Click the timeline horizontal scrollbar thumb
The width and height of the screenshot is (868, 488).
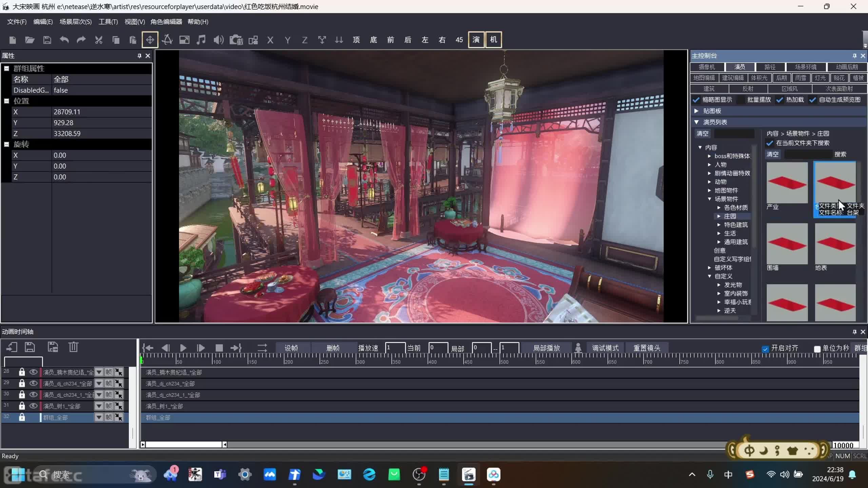coord(184,445)
